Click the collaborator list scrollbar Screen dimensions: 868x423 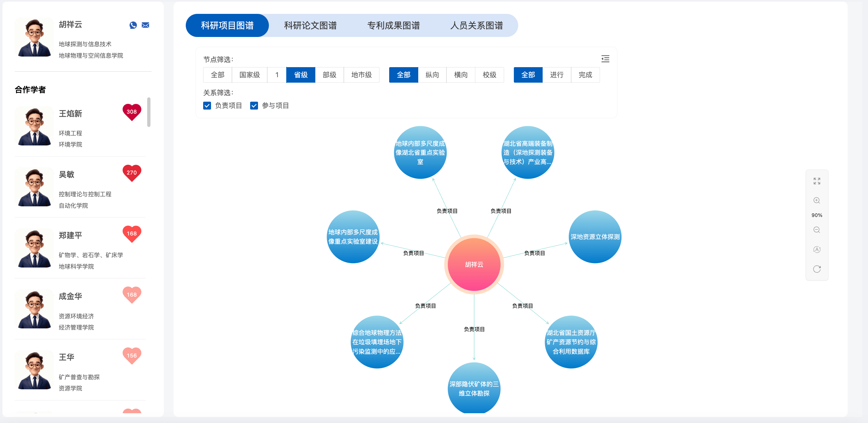coord(149,112)
